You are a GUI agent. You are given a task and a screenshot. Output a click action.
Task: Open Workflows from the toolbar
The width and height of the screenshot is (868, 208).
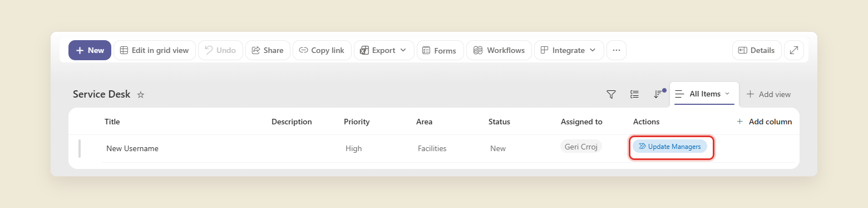[x=499, y=50]
